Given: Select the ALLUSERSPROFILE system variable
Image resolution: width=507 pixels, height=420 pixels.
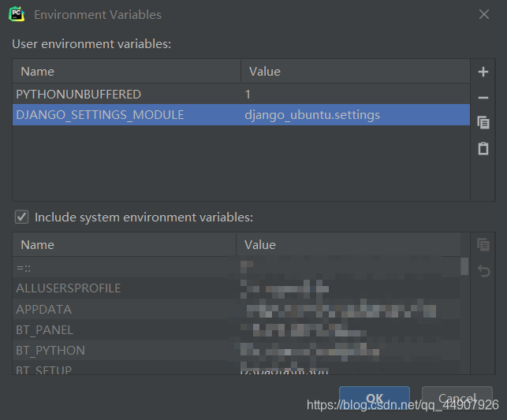Looking at the screenshot, I should 69,288.
